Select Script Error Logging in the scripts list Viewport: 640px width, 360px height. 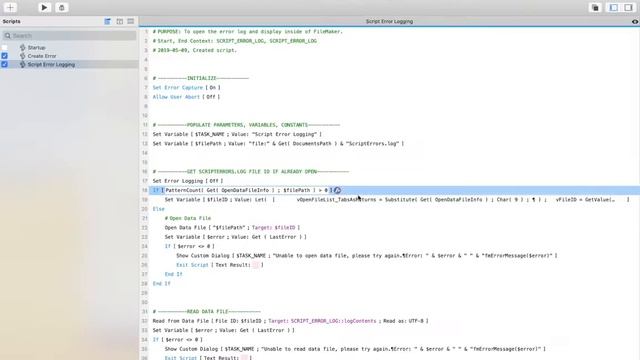[x=51, y=64]
